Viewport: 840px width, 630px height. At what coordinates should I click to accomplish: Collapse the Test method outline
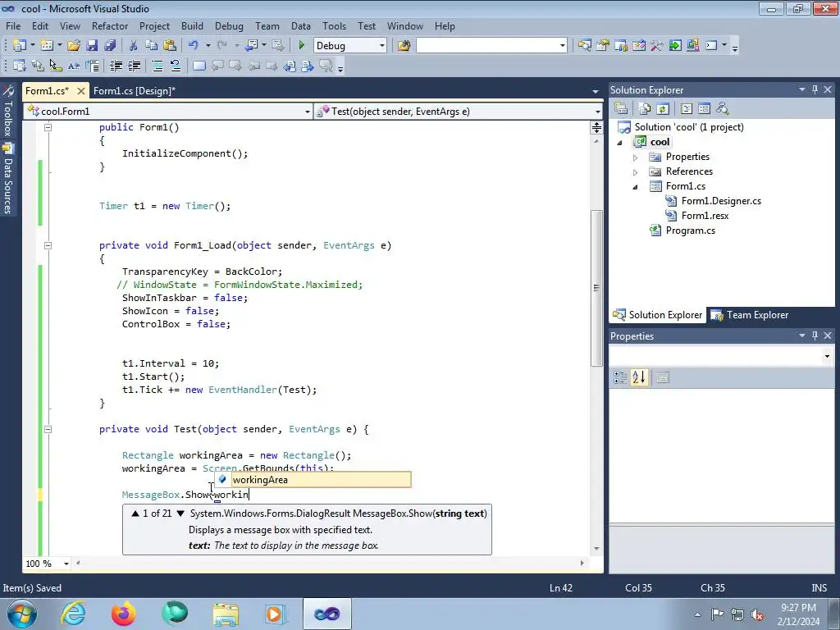pos(48,429)
